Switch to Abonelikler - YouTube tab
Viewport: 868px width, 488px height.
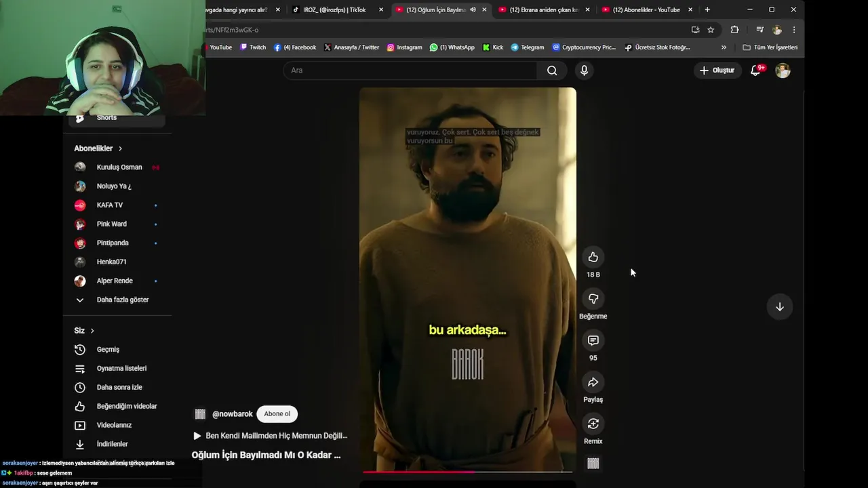click(646, 9)
